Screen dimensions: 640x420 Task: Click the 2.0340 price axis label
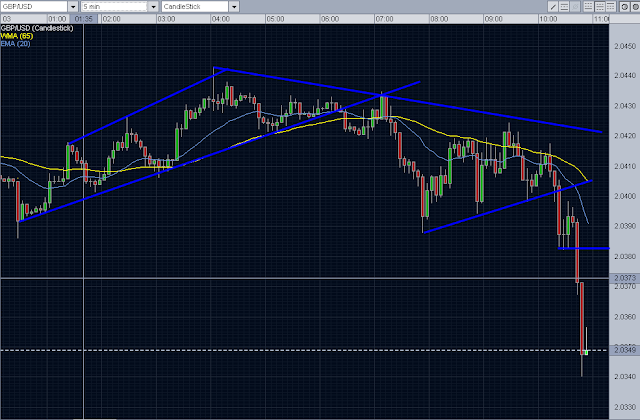pos(625,376)
